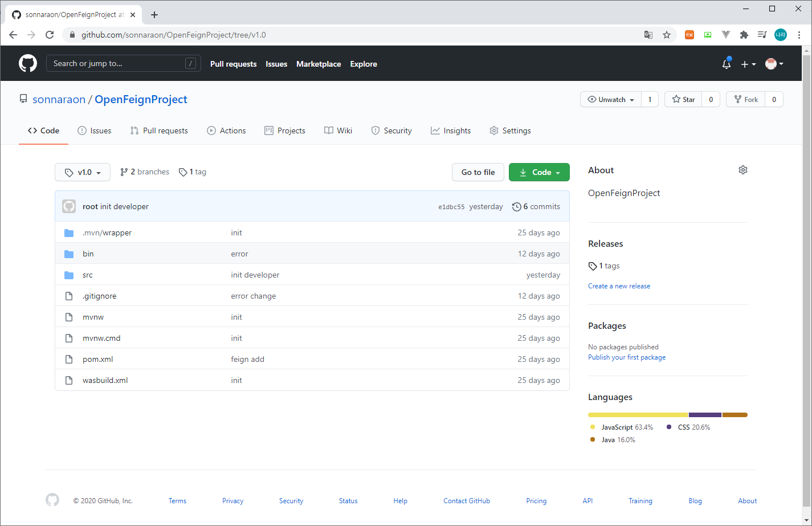812x526 pixels.
Task: Open the profile avatar menu
Action: pos(774,64)
